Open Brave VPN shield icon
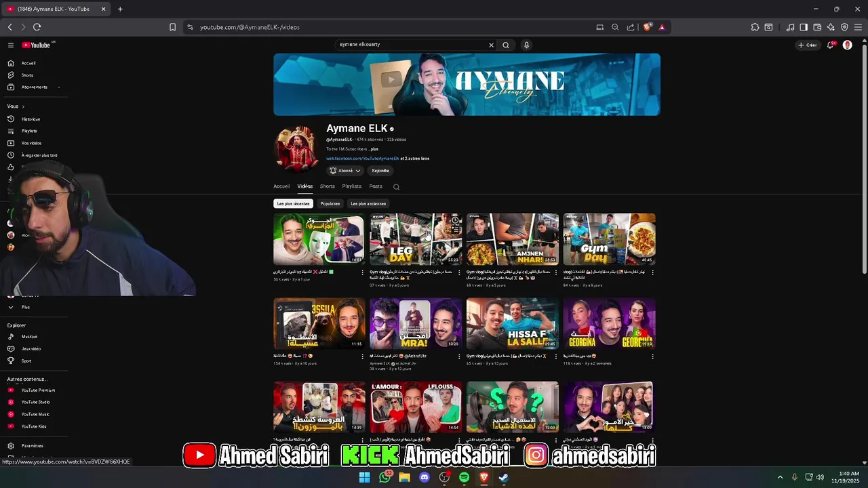 [844, 27]
